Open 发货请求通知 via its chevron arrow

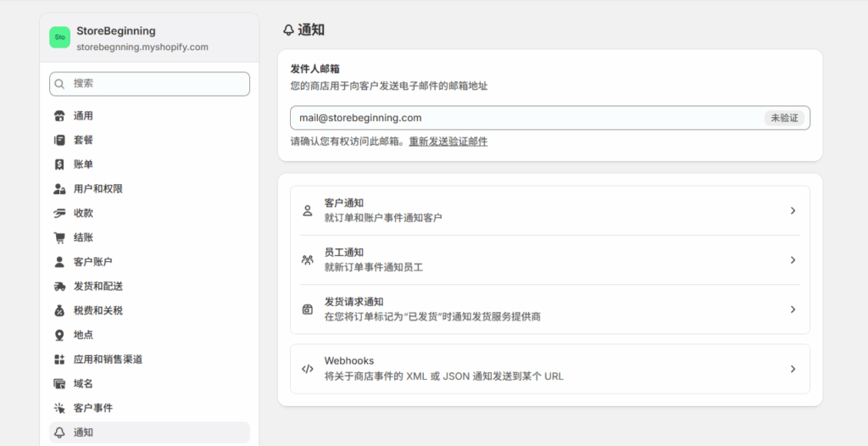pyautogui.click(x=793, y=309)
